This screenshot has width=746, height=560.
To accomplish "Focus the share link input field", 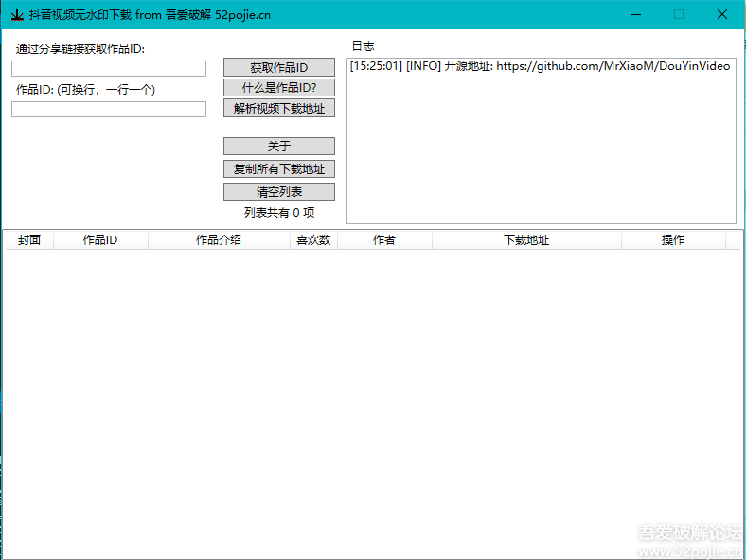I will (x=109, y=68).
